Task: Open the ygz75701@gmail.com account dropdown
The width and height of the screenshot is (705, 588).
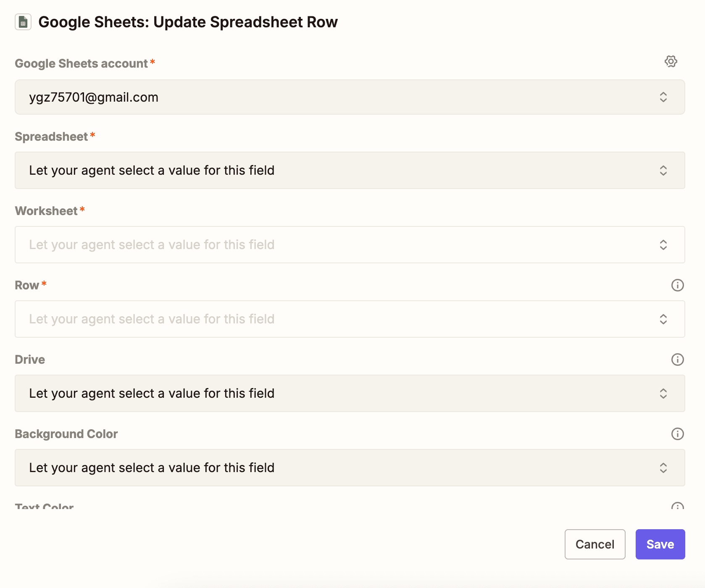Action: 336,97
